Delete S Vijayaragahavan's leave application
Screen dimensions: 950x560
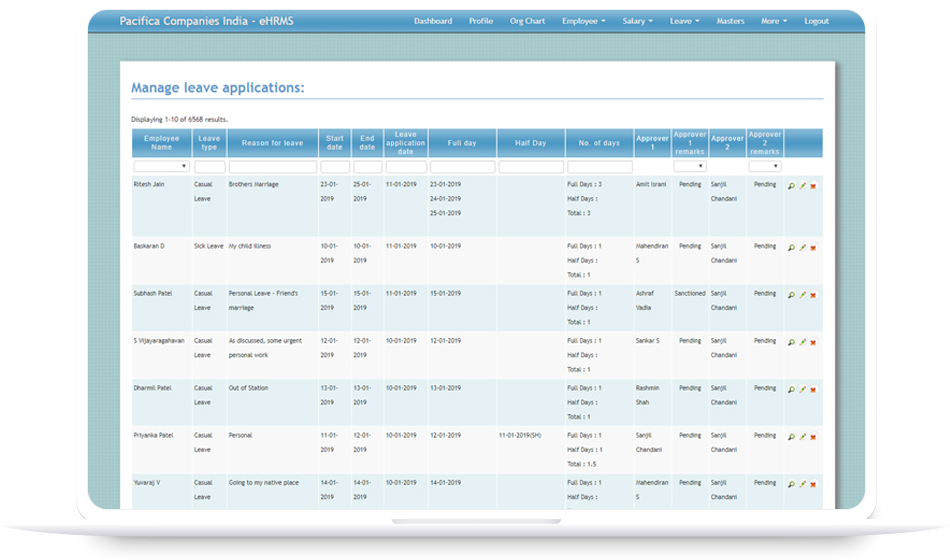click(x=813, y=342)
